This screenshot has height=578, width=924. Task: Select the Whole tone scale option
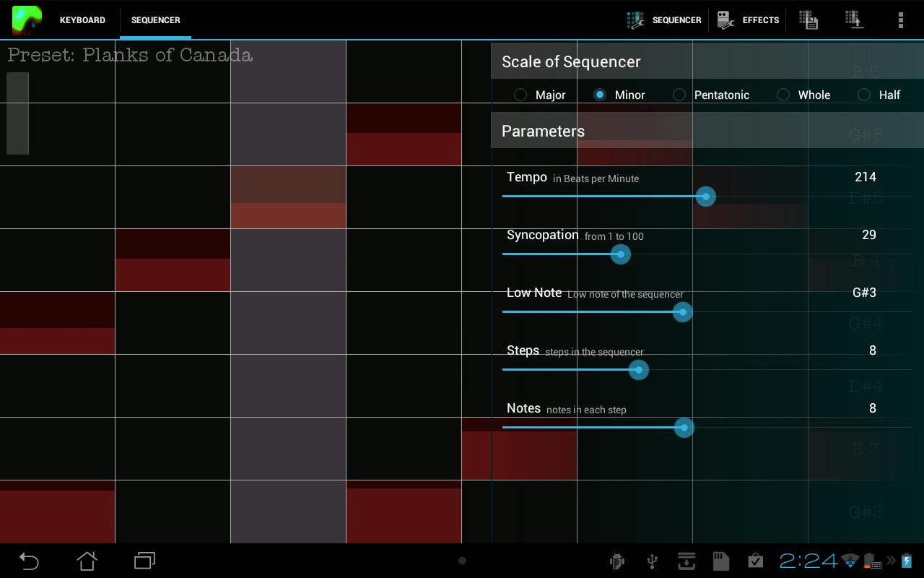click(803, 95)
